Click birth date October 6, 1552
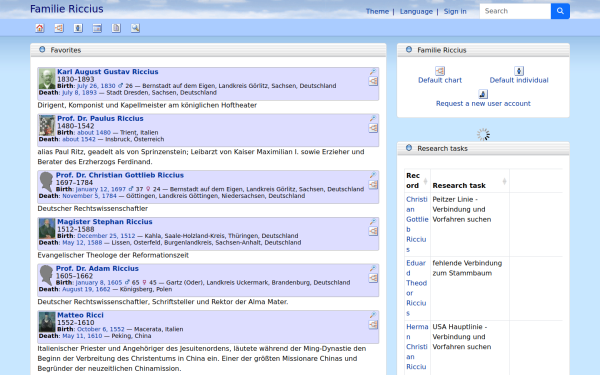Screen dimensions: 600x375 101,329
